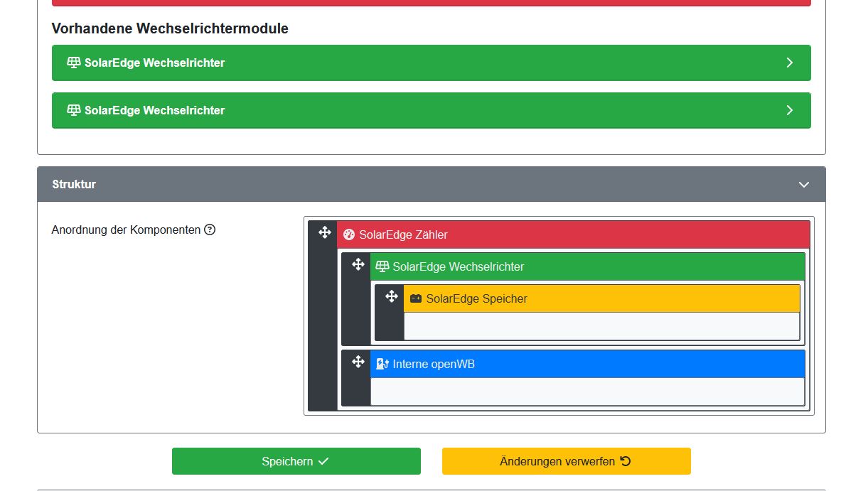Expand the second SolarEdge Wechselrichter chevron
The image size is (868, 491).
(x=789, y=110)
